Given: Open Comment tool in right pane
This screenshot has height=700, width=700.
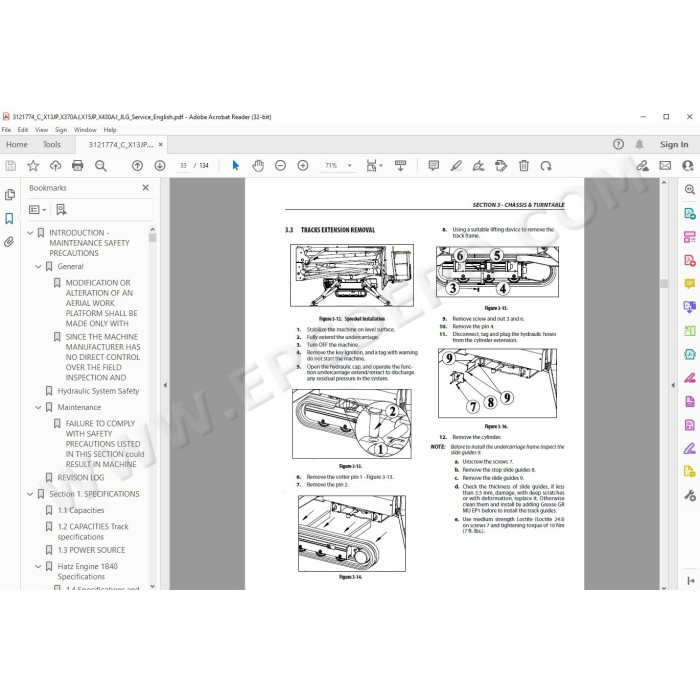Looking at the screenshot, I should coord(690,283).
